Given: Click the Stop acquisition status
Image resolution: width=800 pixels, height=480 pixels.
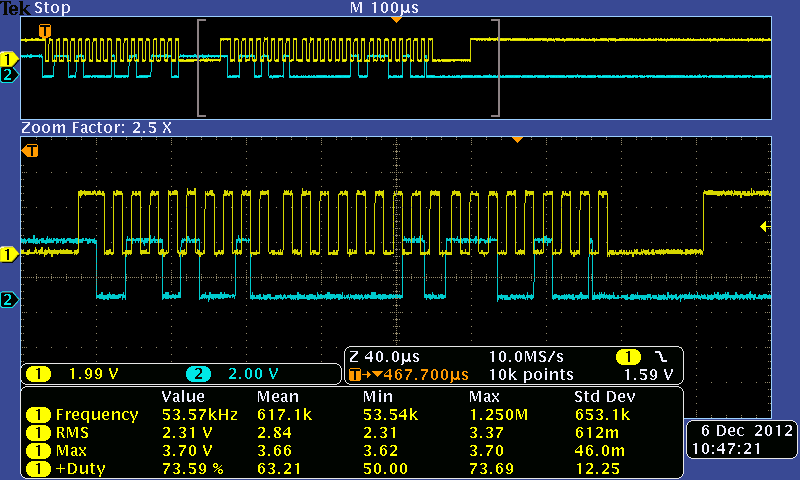Looking at the screenshot, I should tap(52, 8).
